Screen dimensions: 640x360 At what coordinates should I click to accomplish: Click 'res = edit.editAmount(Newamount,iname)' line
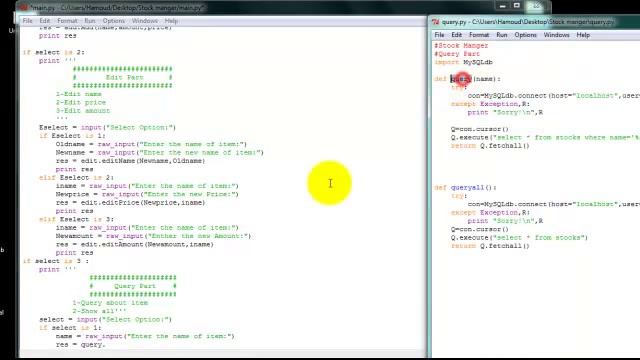coord(135,244)
